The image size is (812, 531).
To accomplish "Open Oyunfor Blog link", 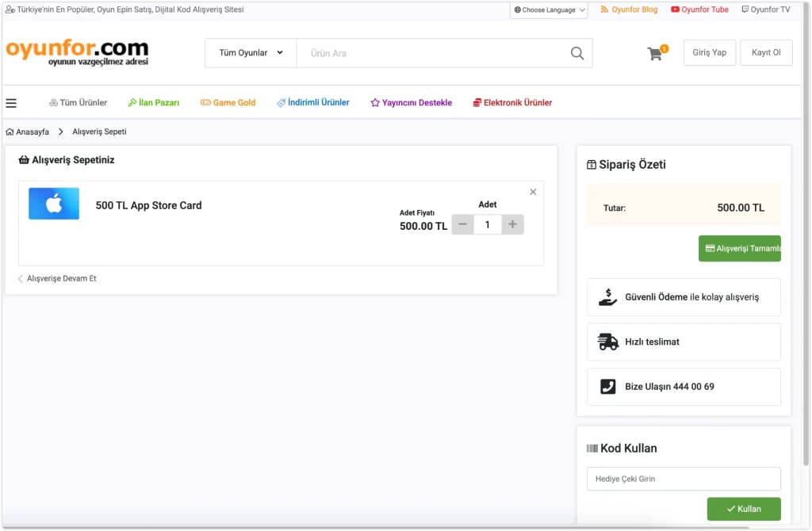I will point(629,10).
